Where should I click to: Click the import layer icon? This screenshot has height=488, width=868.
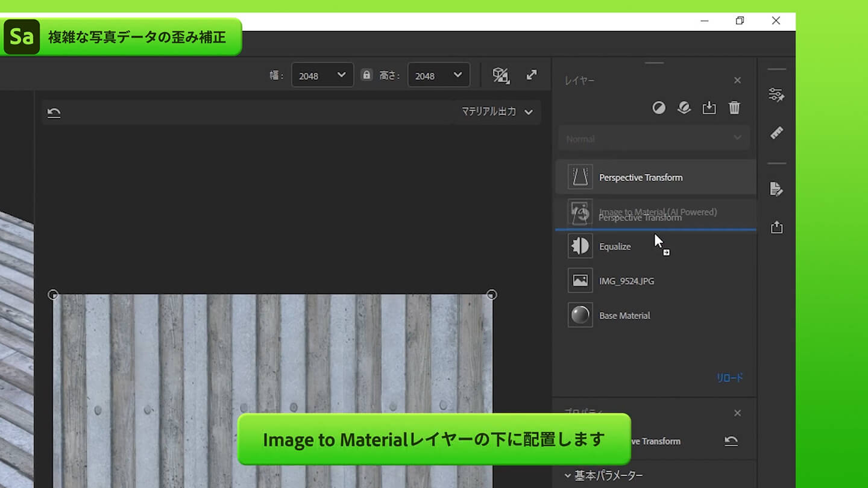[x=709, y=108]
